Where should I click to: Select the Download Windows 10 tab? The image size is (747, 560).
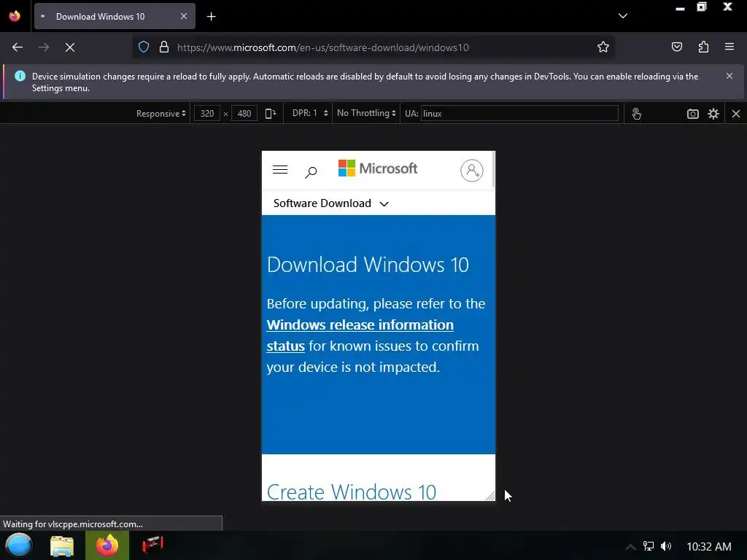(115, 16)
